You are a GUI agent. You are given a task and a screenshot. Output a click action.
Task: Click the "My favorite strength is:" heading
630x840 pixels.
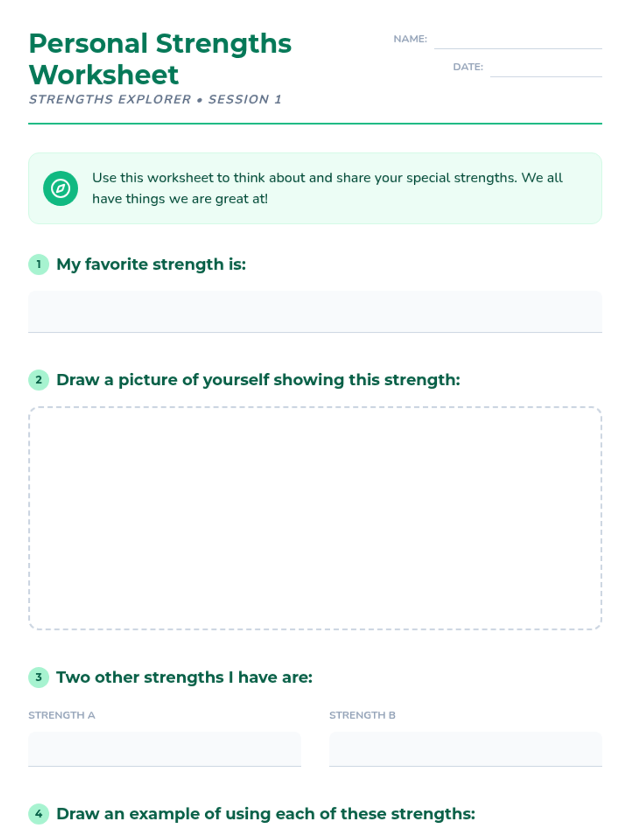click(x=151, y=264)
